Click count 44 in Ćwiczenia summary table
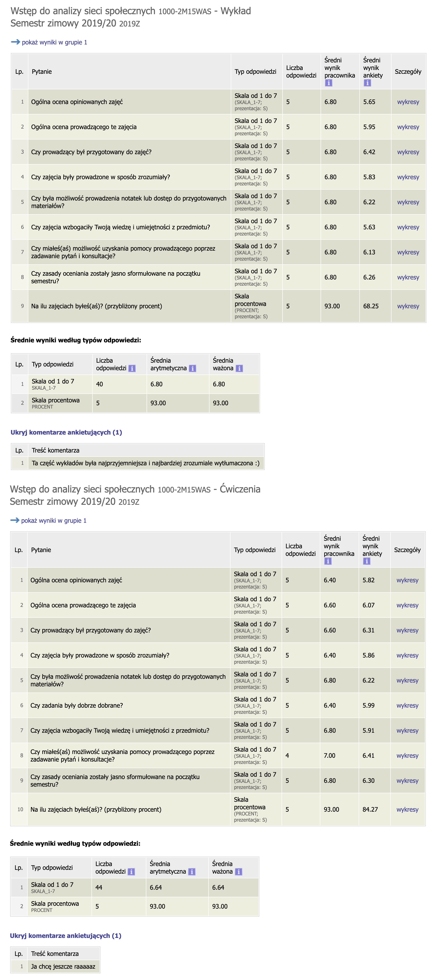Screen dimensions: 435x980 (99, 888)
